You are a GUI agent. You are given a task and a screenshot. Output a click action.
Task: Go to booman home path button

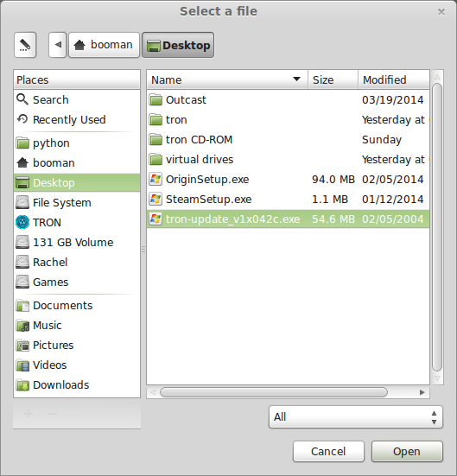pos(105,45)
